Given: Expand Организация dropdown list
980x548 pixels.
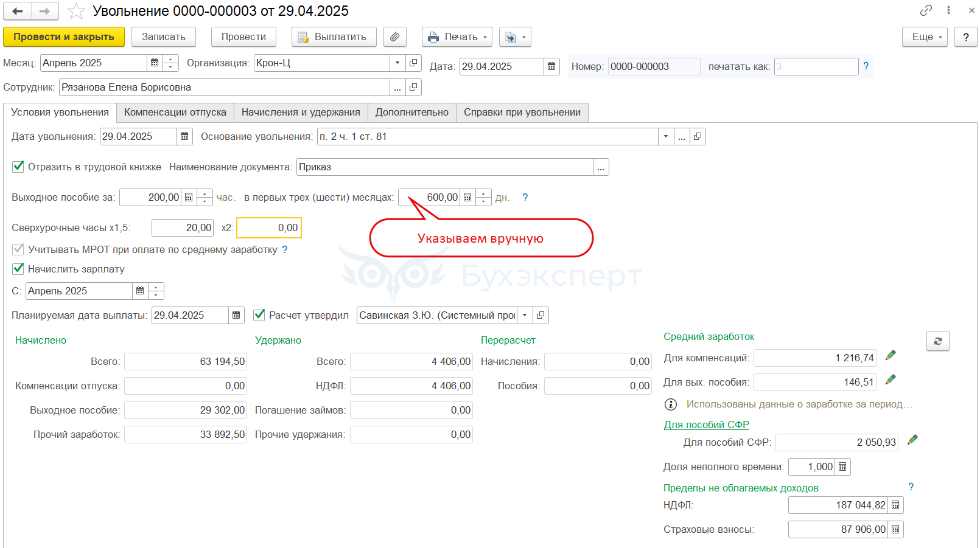Looking at the screenshot, I should pos(397,63).
